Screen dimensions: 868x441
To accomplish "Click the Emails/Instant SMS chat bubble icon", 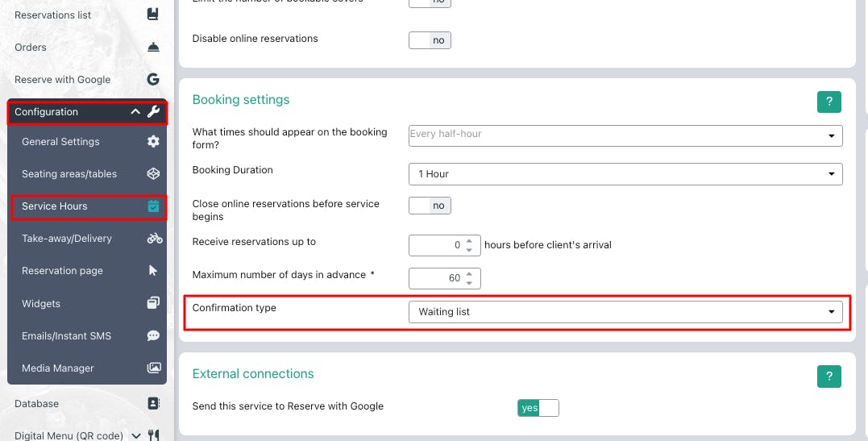I will [153, 335].
